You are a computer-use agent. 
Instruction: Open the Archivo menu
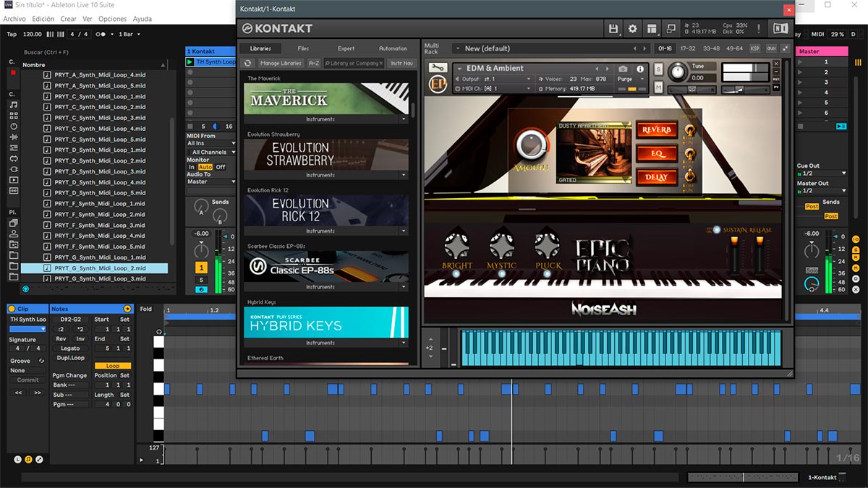(x=14, y=19)
